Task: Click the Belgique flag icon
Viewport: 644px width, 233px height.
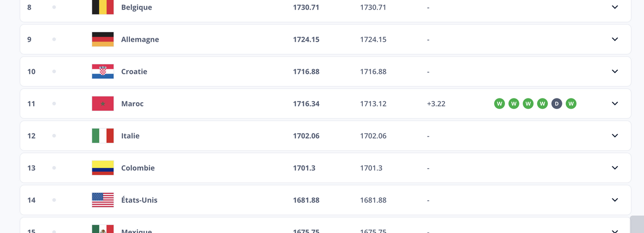Action: click(x=103, y=7)
